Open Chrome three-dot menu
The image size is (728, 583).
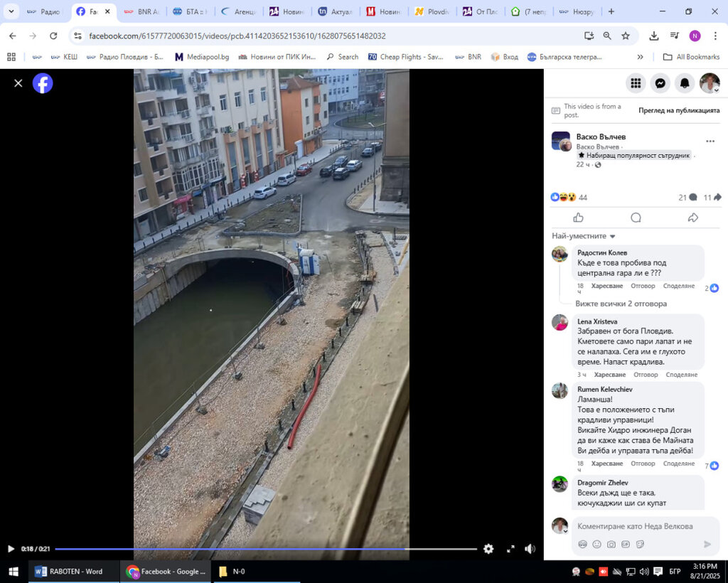coord(715,36)
